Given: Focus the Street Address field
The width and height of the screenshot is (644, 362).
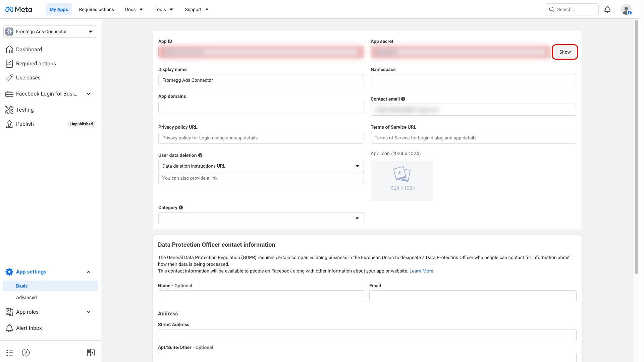Looking at the screenshot, I should (x=367, y=335).
